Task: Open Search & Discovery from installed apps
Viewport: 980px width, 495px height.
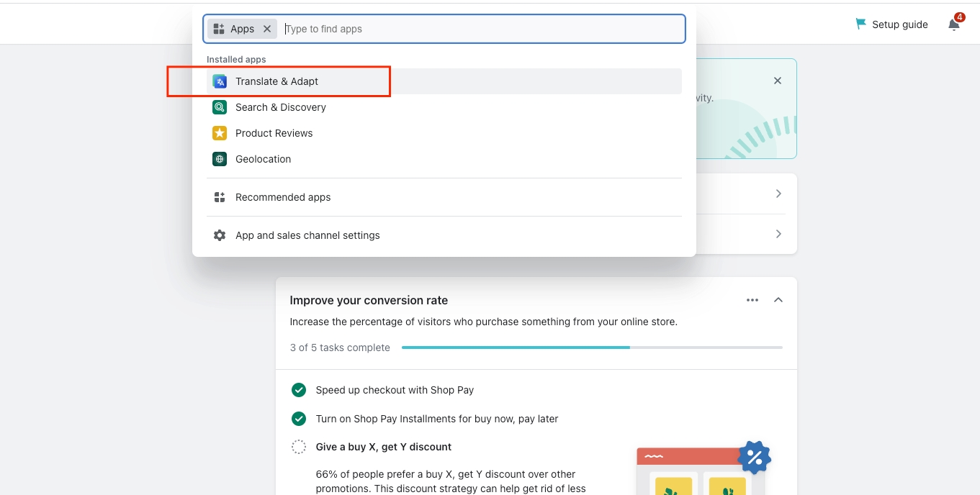Action: tap(281, 107)
